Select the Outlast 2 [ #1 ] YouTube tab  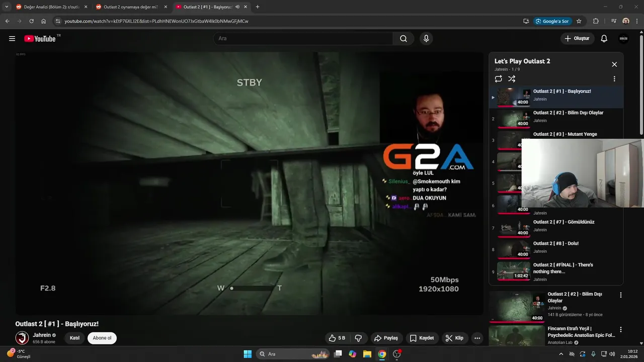tap(207, 7)
